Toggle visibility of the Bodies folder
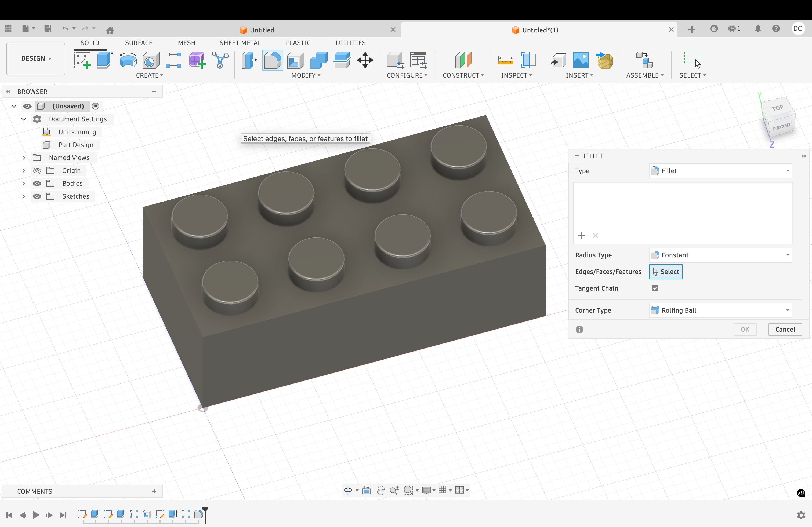 click(37, 183)
